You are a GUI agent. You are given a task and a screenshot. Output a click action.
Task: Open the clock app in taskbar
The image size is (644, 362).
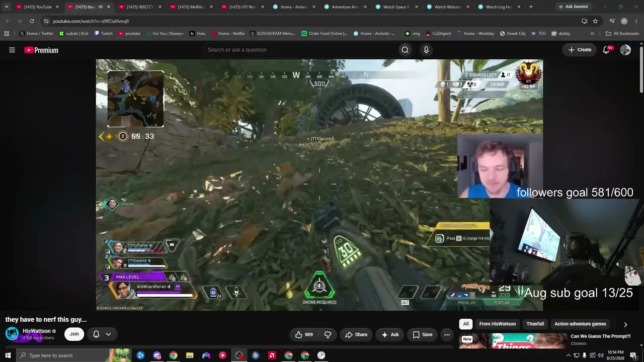click(321, 355)
